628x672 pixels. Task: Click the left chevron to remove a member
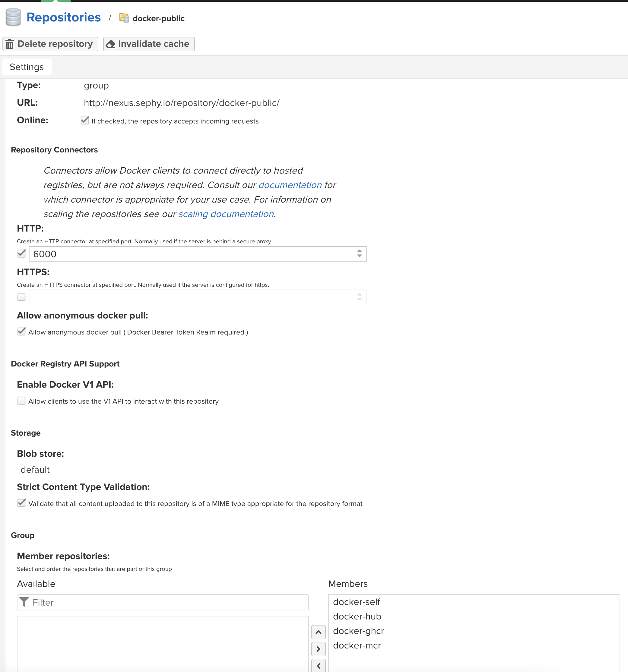coord(318,665)
